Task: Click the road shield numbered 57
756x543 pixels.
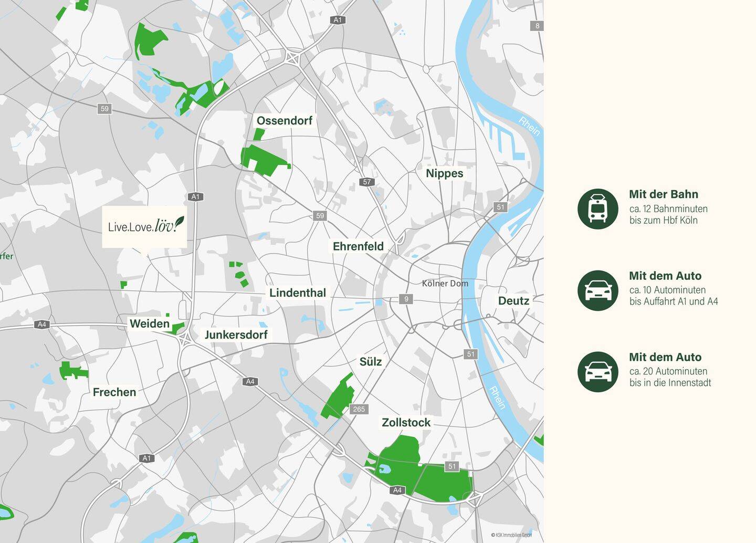Action: point(367,182)
